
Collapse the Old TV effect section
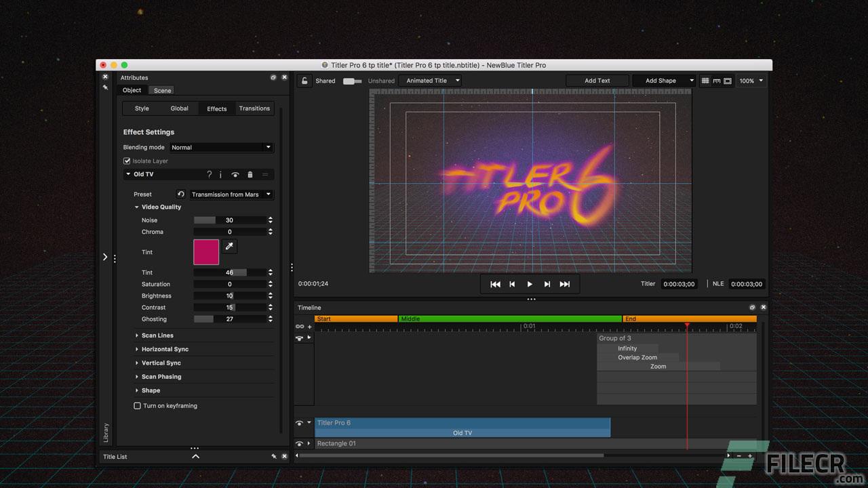(x=128, y=174)
